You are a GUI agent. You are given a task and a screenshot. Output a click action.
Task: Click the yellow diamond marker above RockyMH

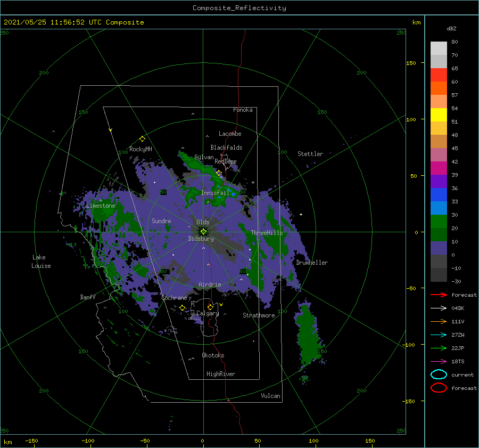pyautogui.click(x=142, y=139)
